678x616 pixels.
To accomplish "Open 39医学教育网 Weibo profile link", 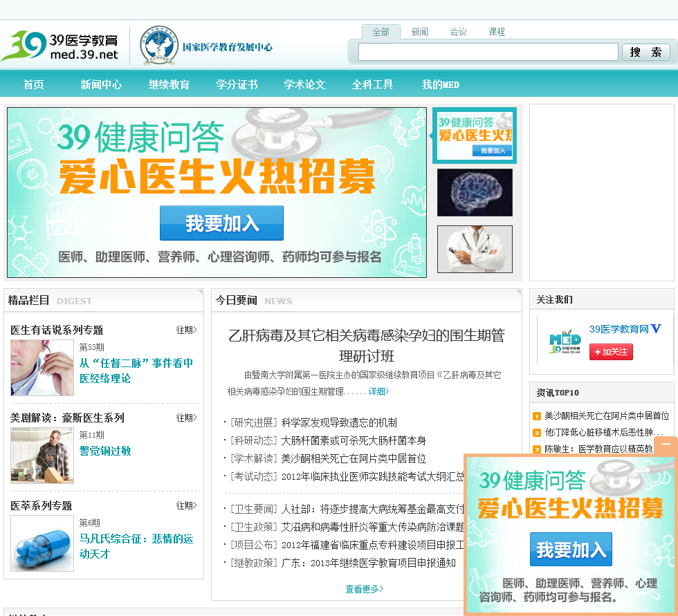I will coord(619,329).
